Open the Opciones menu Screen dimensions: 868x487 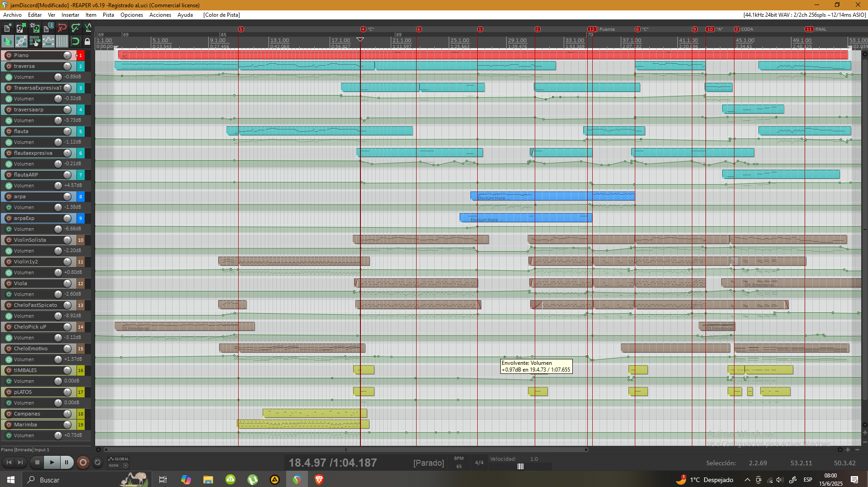[x=132, y=15]
